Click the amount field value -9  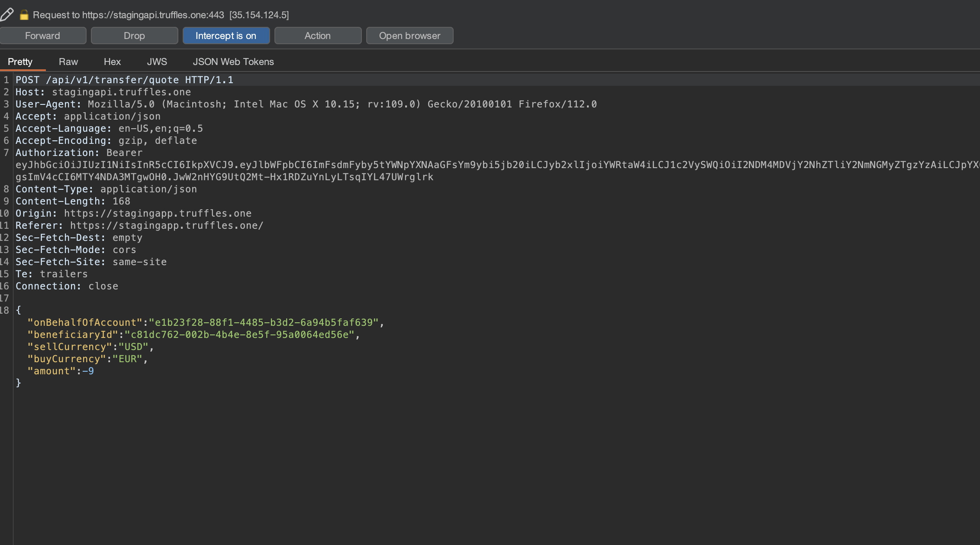pyautogui.click(x=89, y=370)
